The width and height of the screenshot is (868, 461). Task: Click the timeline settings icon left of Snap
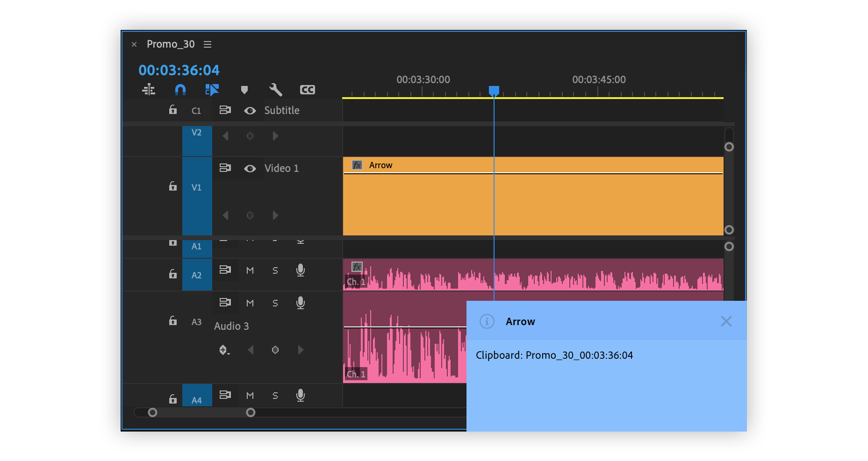pos(149,89)
